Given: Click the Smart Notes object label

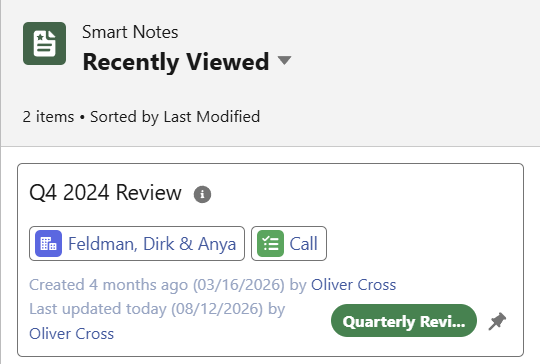Looking at the screenshot, I should click(130, 32).
